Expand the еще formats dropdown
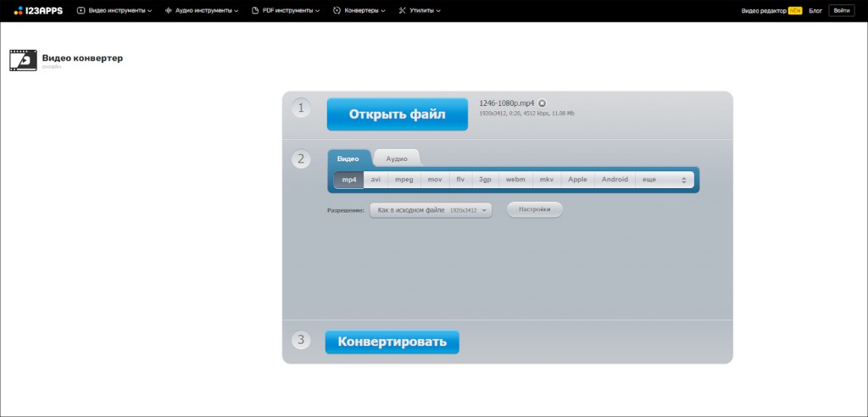 pyautogui.click(x=665, y=180)
